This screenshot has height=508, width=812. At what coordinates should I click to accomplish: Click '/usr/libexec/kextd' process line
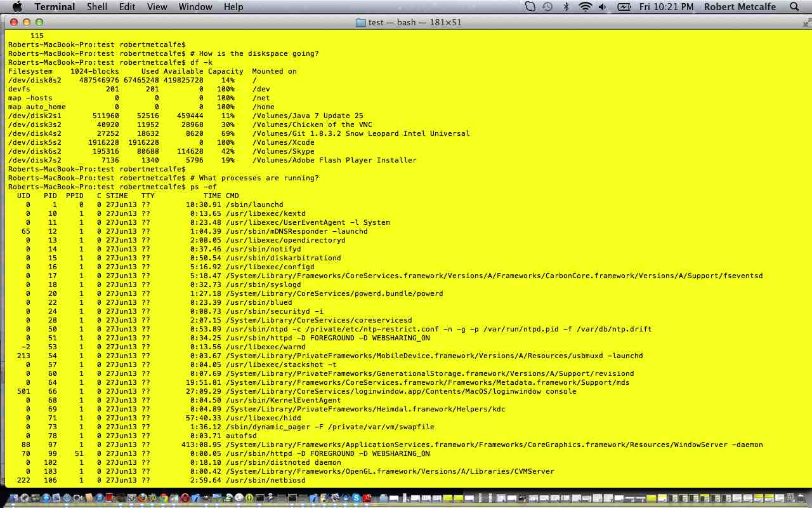tap(265, 213)
